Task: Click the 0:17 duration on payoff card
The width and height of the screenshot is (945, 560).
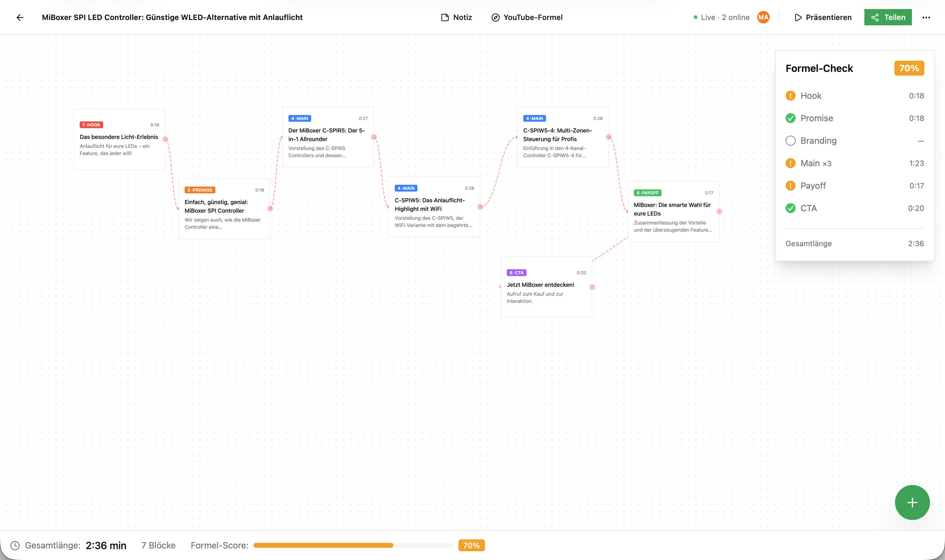Action: [x=709, y=193]
